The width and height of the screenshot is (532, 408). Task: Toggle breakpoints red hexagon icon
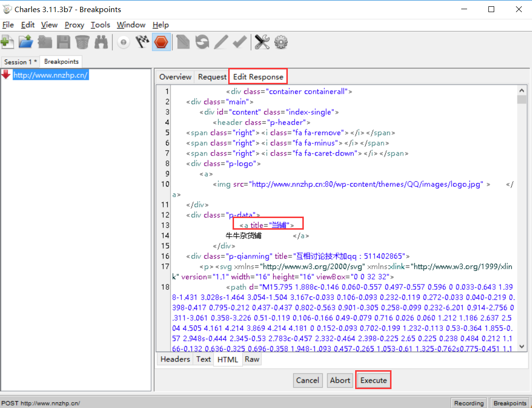[x=161, y=42]
